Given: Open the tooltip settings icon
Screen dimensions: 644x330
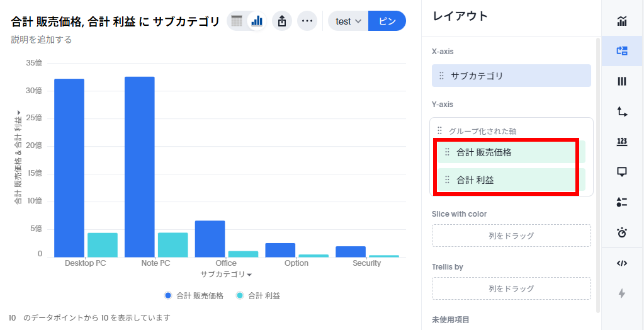Looking at the screenshot, I should click(x=622, y=171).
